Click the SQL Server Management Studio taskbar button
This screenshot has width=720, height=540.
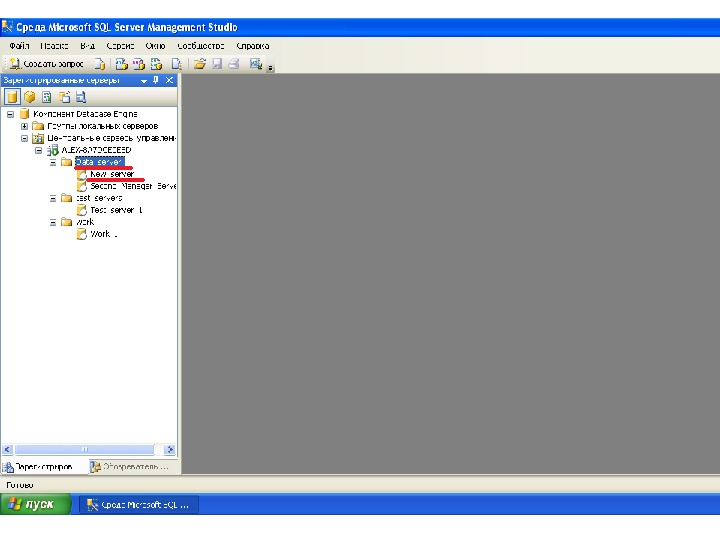click(x=139, y=505)
